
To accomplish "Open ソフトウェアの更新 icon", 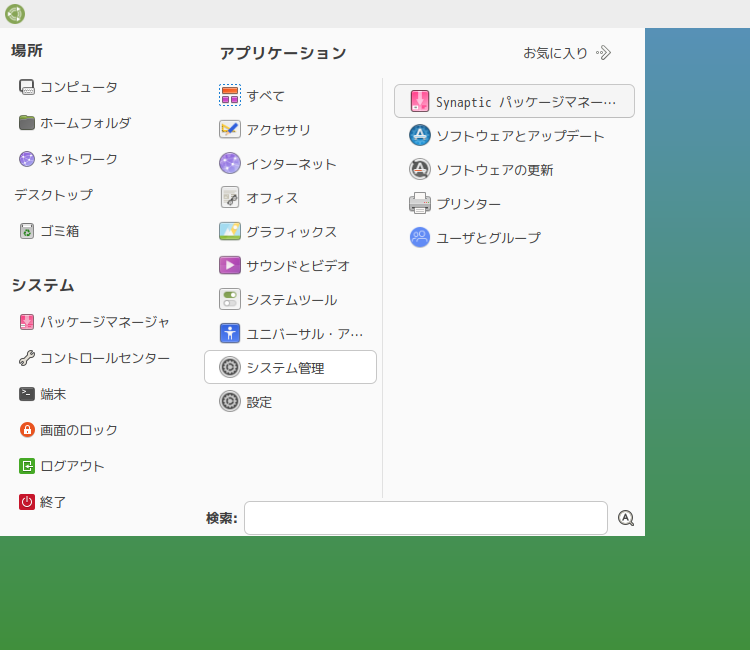I will coord(419,169).
